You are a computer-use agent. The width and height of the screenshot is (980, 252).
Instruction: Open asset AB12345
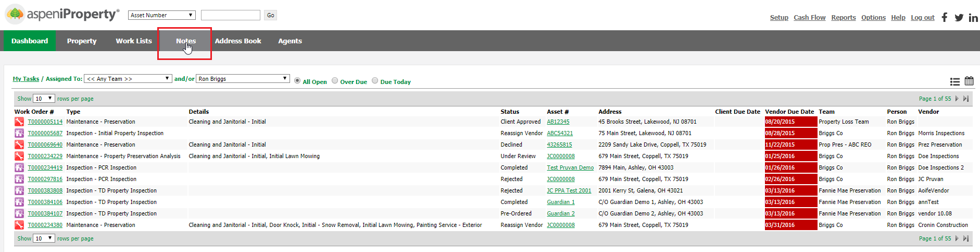558,122
